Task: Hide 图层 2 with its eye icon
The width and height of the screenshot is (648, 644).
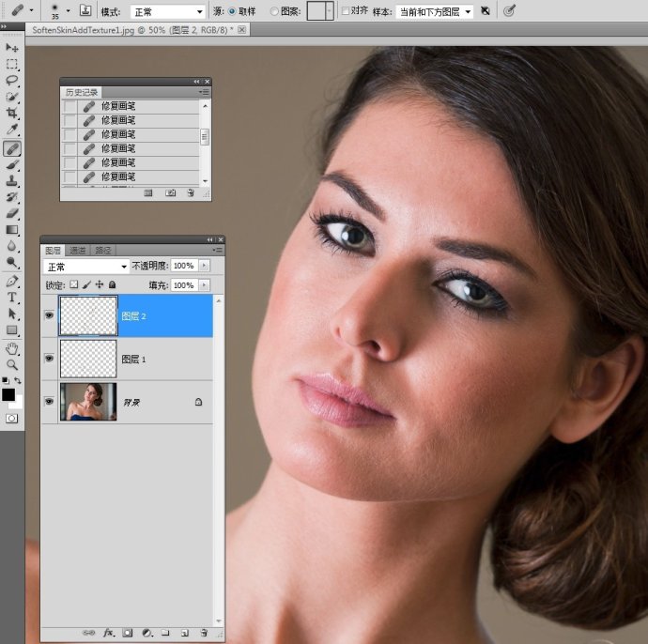Action: pyautogui.click(x=49, y=315)
